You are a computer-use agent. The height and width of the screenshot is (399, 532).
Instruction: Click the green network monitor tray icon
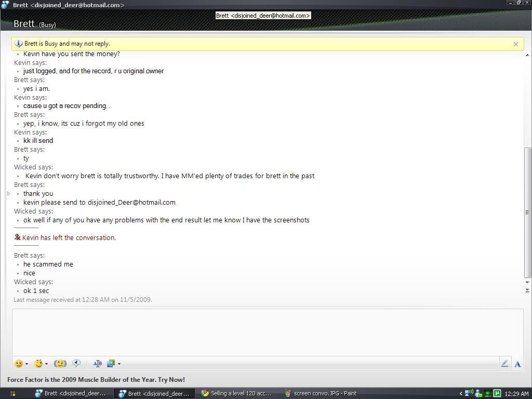tap(488, 394)
